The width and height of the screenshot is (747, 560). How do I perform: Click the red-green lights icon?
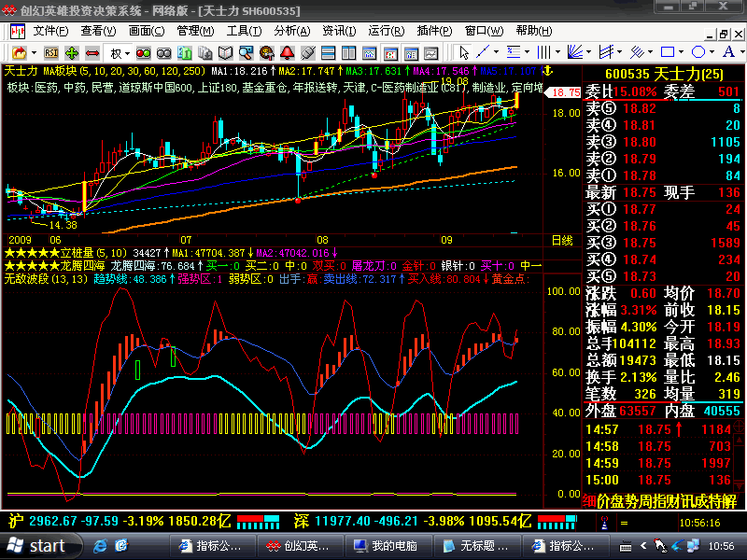(143, 53)
